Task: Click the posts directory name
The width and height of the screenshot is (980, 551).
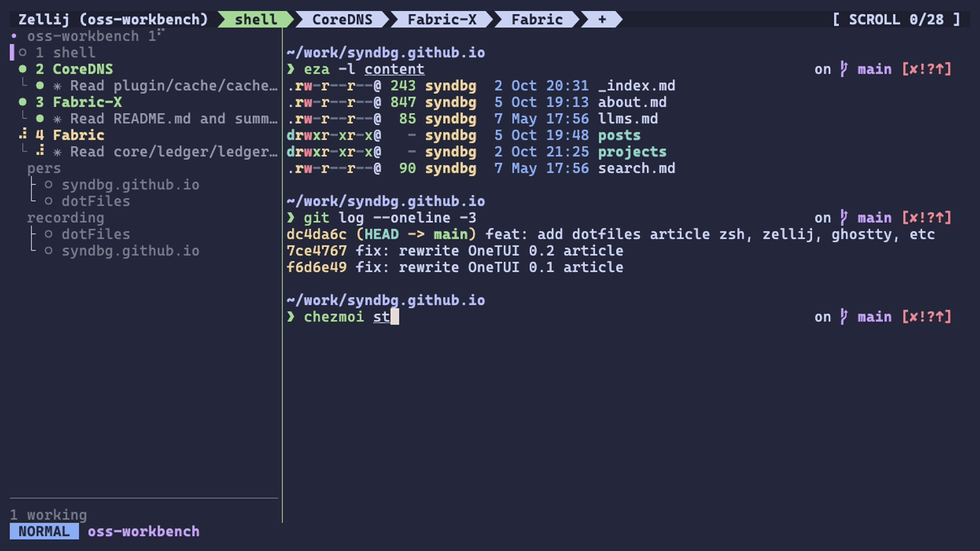Action: point(619,135)
